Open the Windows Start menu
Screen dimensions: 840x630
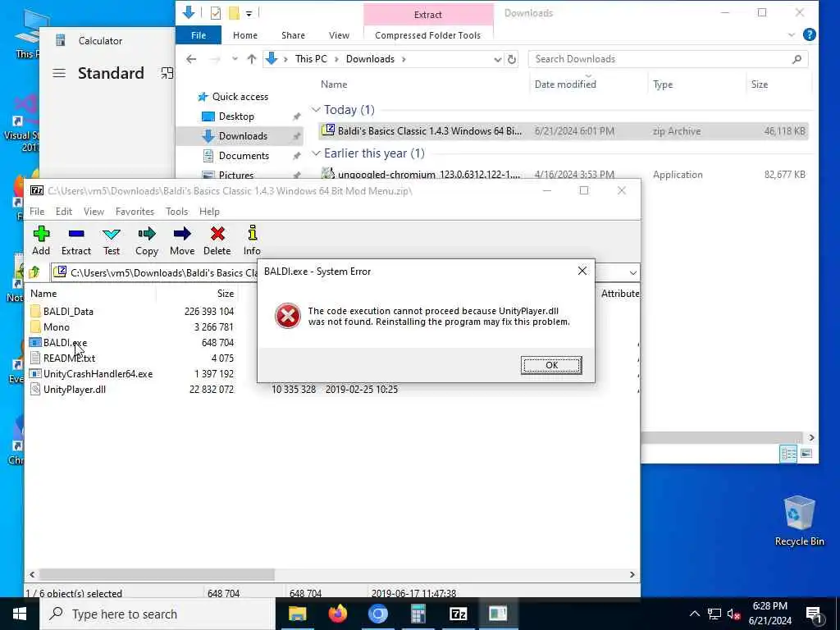pos(20,614)
